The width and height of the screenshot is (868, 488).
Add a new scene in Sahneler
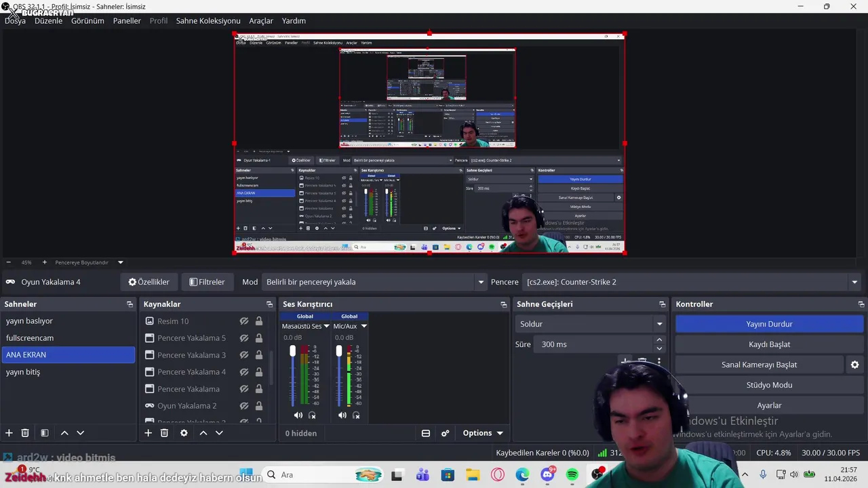(9, 433)
